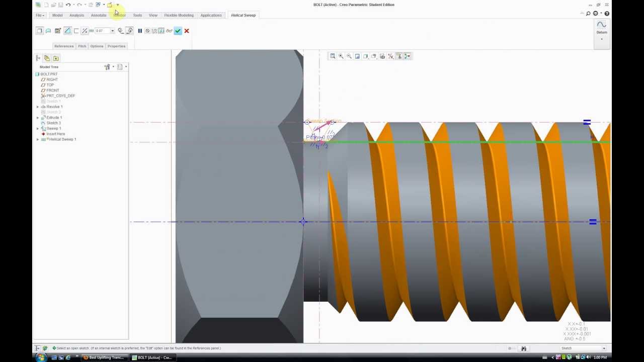Toggle the sweep as solid option

[x=40, y=31]
